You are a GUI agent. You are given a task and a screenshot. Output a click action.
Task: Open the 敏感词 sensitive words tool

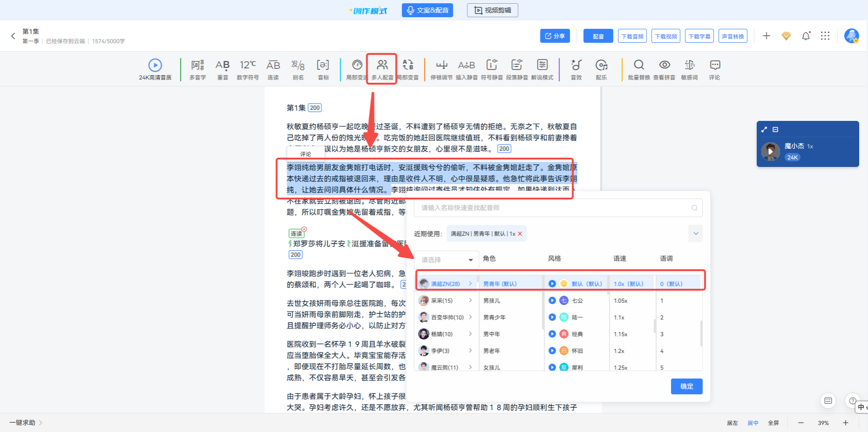pyautogui.click(x=690, y=70)
